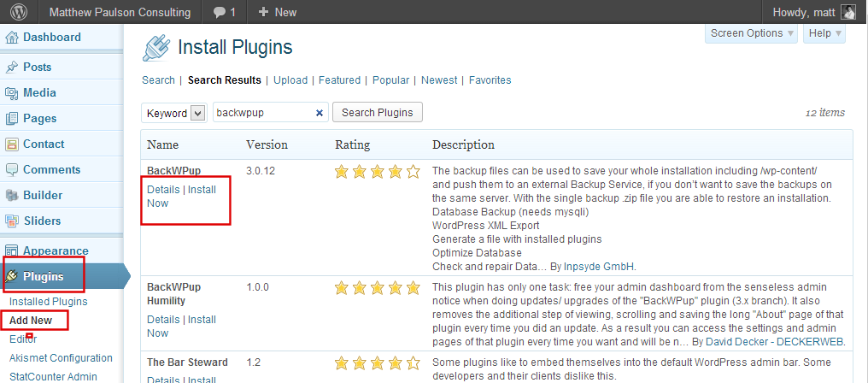Click the Description column header

click(463, 145)
